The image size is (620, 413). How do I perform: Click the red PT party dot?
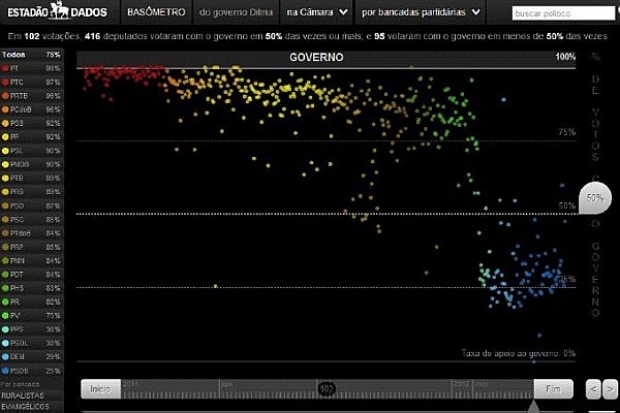(x=6, y=66)
